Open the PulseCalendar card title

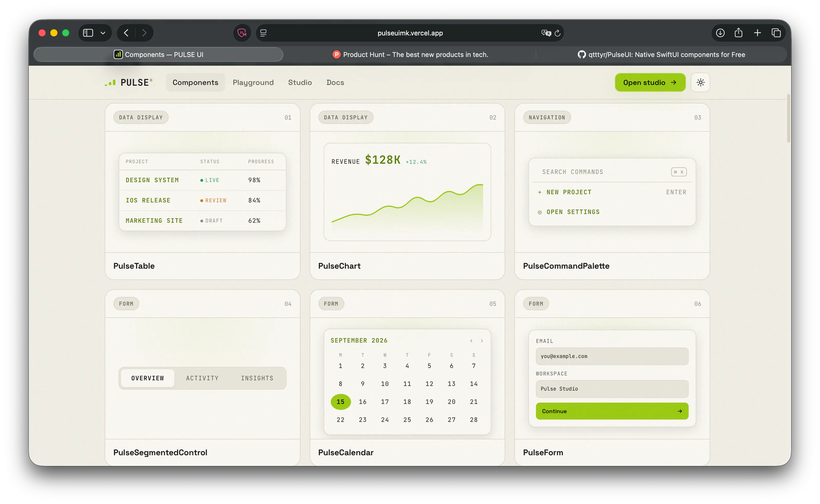coord(346,452)
